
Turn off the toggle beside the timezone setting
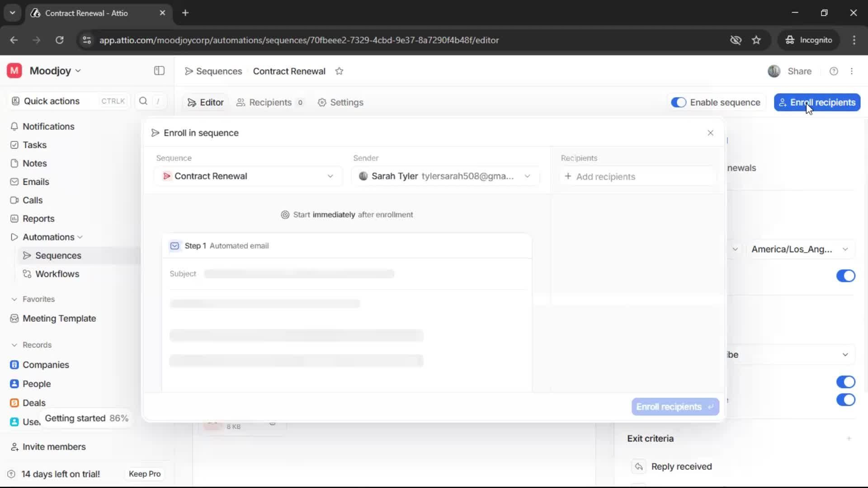point(846,276)
